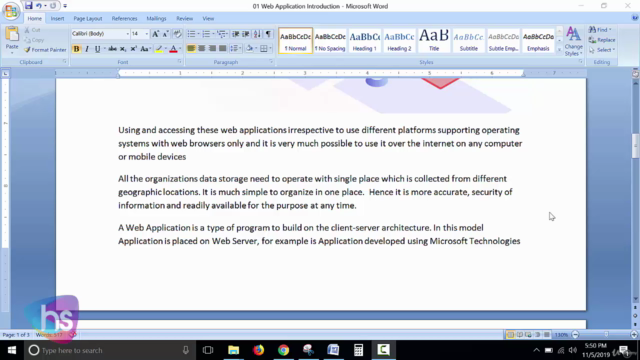Open the References tab
640x360 pixels.
[x=124, y=18]
